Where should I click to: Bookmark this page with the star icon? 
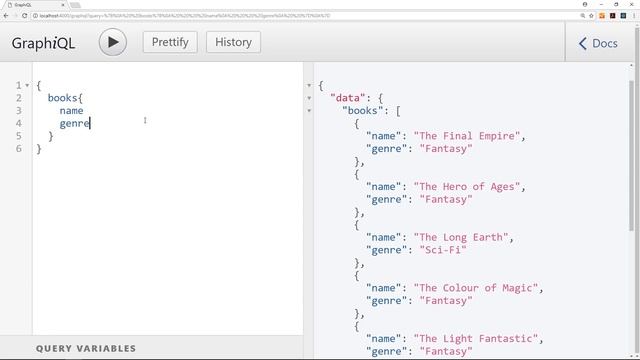591,16
